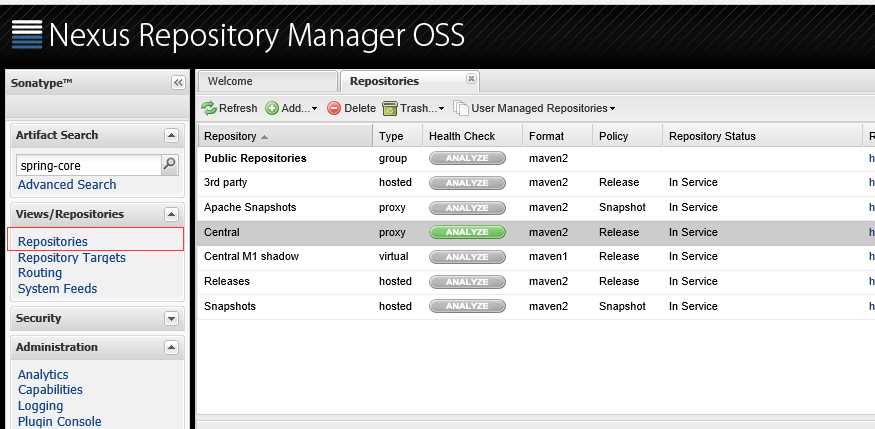875x429 pixels.
Task: Click Snapshot policy in Apache Snapshots row
Action: point(622,208)
